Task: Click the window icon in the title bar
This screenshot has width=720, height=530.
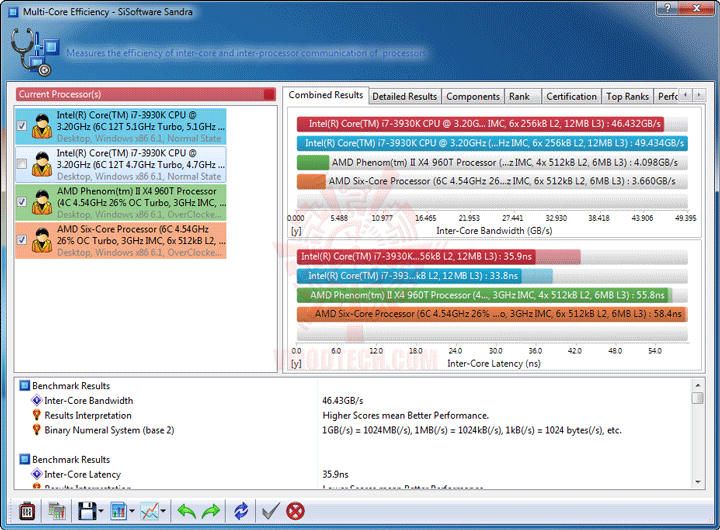Action: pos(15,11)
